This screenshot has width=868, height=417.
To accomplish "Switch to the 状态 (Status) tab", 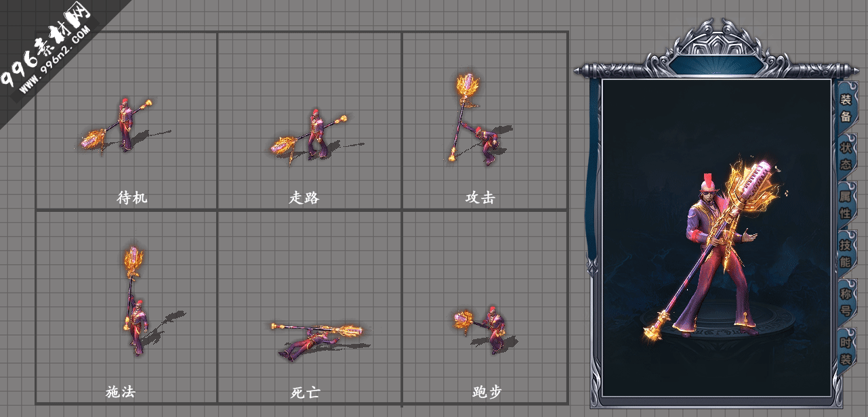I will (846, 156).
